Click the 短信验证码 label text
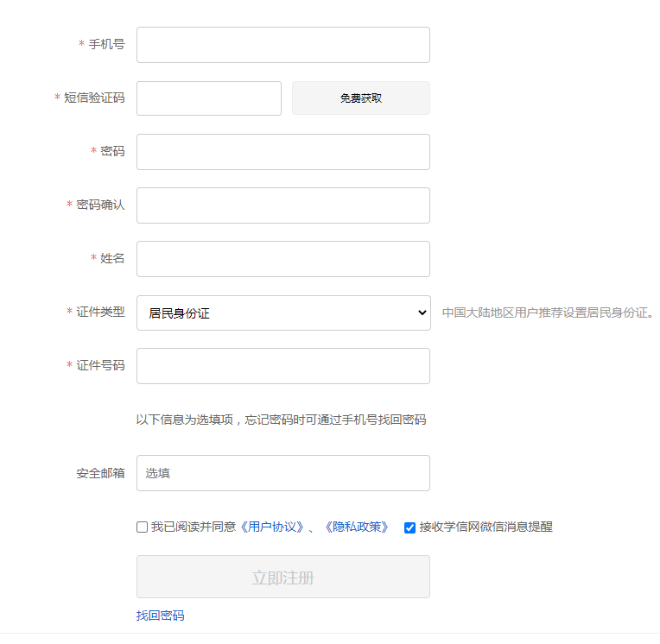Viewport: 660px width, 644px height. (x=94, y=98)
